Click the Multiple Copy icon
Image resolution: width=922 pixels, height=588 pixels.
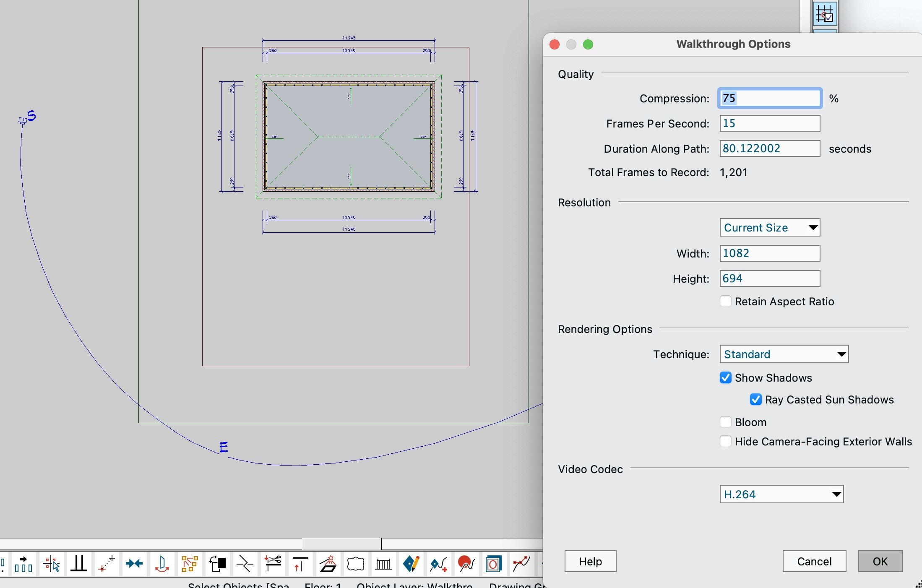[x=189, y=564]
